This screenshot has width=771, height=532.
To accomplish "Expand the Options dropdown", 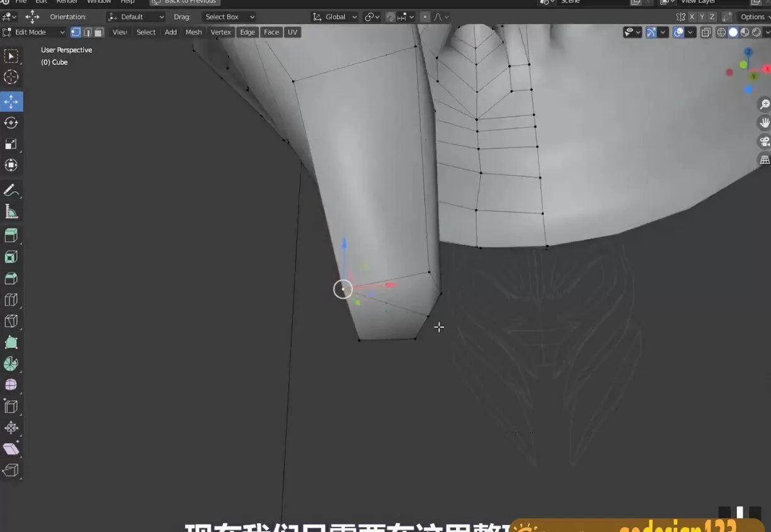I will tap(753, 16).
